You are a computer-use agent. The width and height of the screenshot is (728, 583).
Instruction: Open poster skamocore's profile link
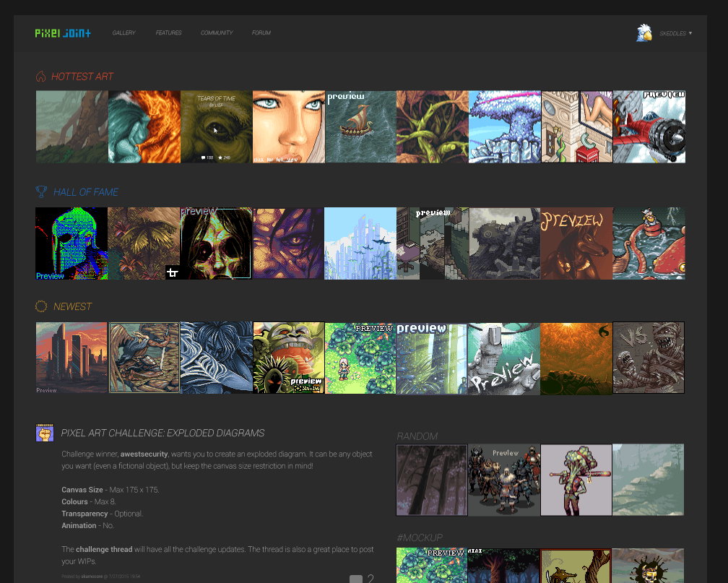(x=92, y=576)
